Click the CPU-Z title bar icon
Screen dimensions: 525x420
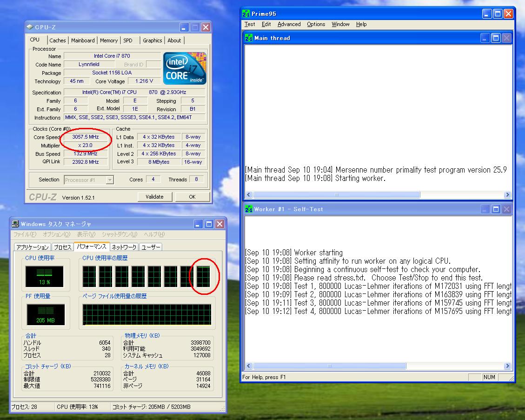pos(30,27)
